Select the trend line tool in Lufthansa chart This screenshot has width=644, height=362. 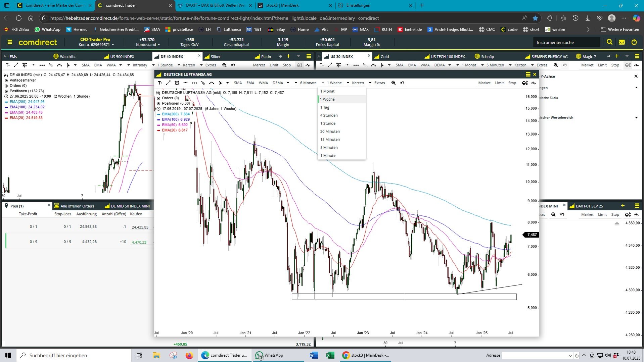tap(168, 83)
